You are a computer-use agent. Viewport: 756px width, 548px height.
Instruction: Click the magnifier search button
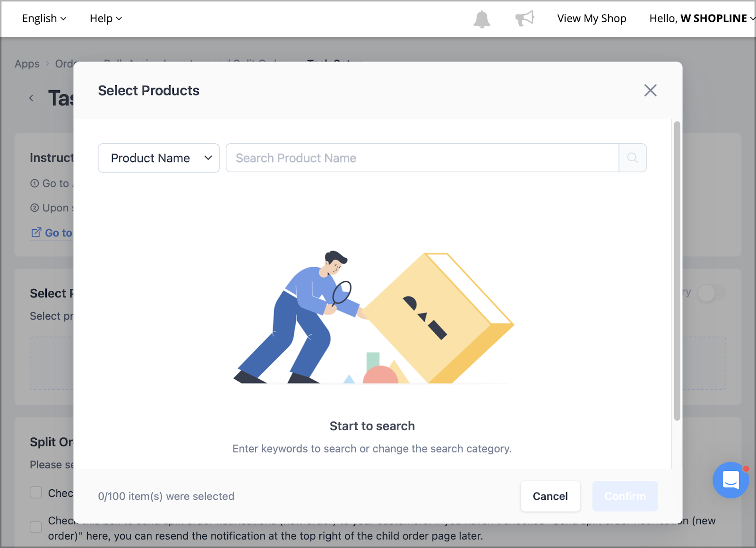tap(633, 158)
